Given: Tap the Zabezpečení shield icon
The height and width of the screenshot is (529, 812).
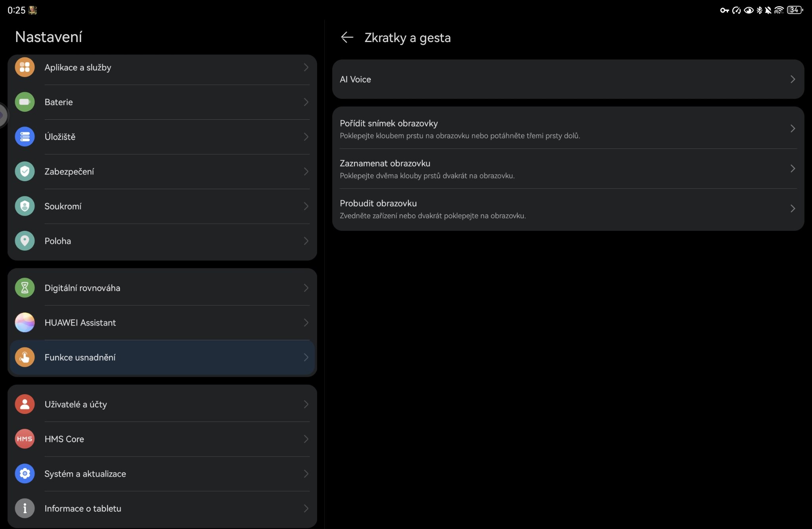Looking at the screenshot, I should (25, 171).
